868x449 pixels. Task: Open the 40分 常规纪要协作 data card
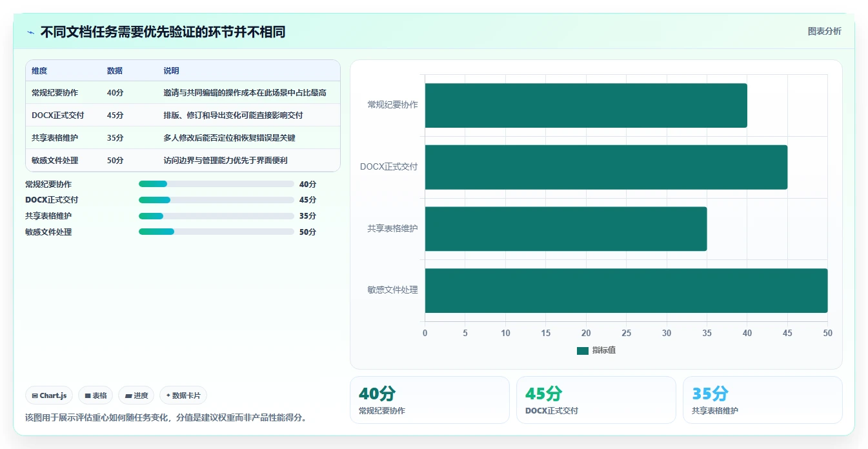point(429,400)
